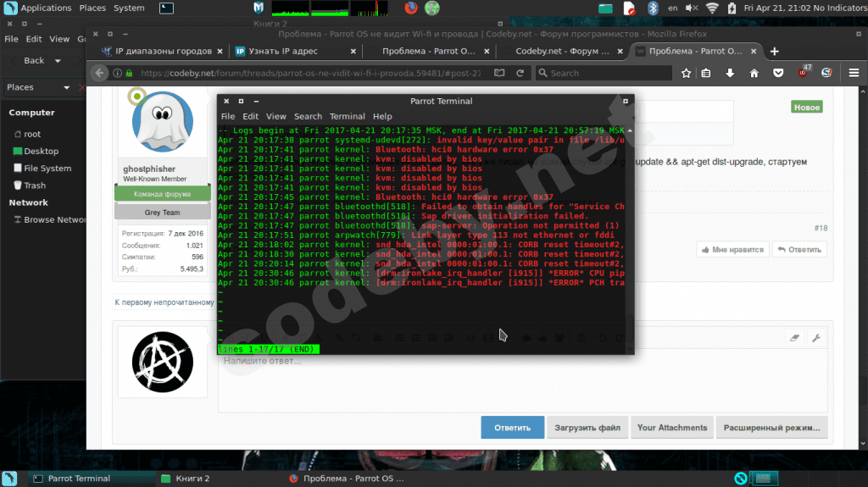Open the Back dropdown arrow in file manager
868x487 pixels.
coord(58,61)
